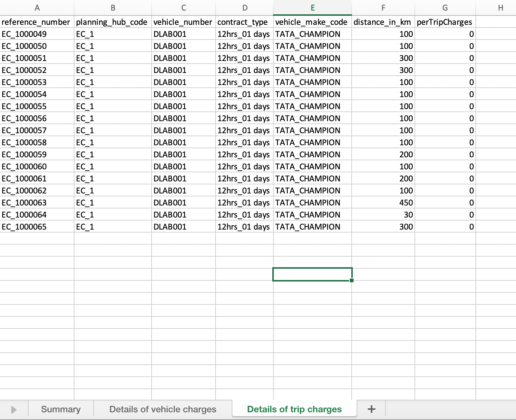Switch to the Summary sheet tab

coord(61,409)
